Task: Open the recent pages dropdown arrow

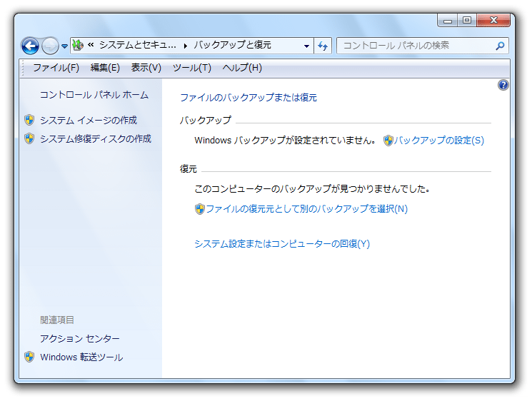Action: pos(64,46)
